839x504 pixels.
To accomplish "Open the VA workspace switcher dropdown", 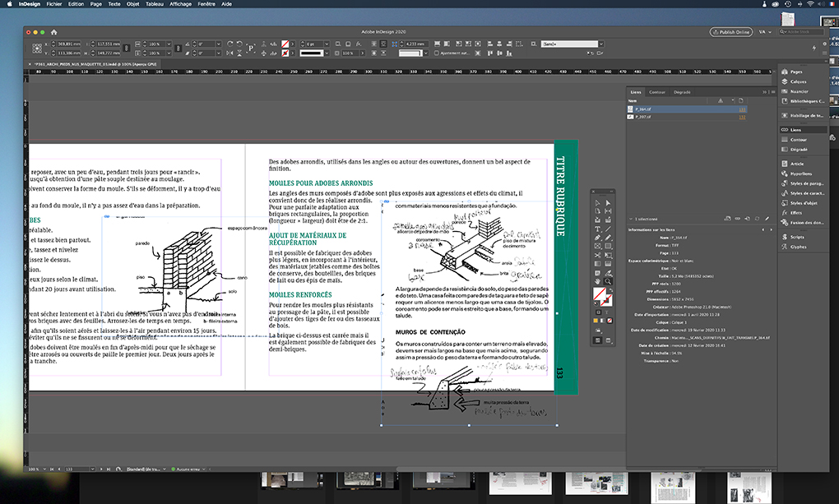I will click(x=766, y=32).
